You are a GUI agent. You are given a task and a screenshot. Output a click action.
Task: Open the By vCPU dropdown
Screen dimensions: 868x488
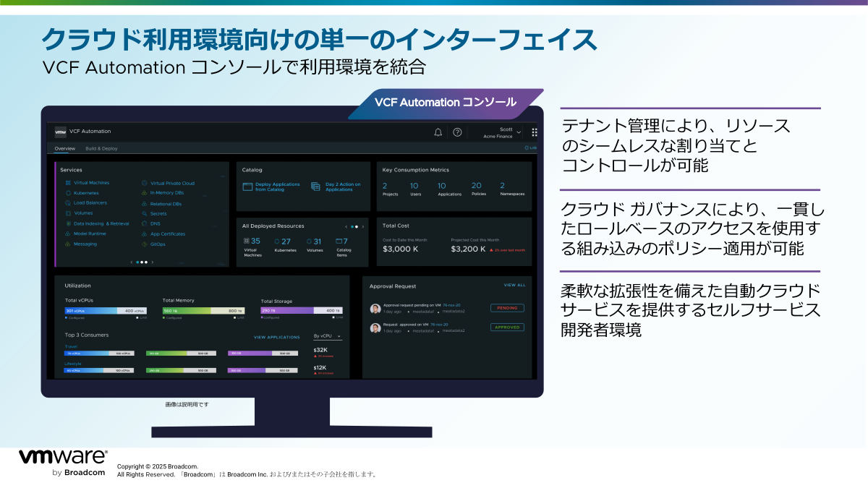pyautogui.click(x=327, y=336)
